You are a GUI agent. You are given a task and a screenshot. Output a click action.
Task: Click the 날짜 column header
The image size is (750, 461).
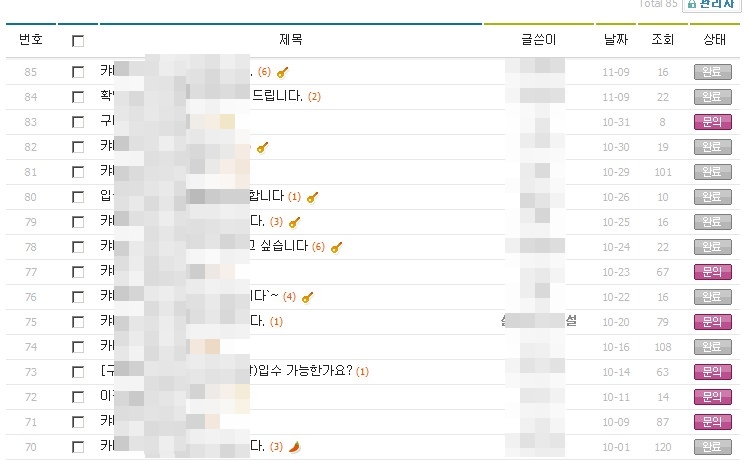click(616, 41)
